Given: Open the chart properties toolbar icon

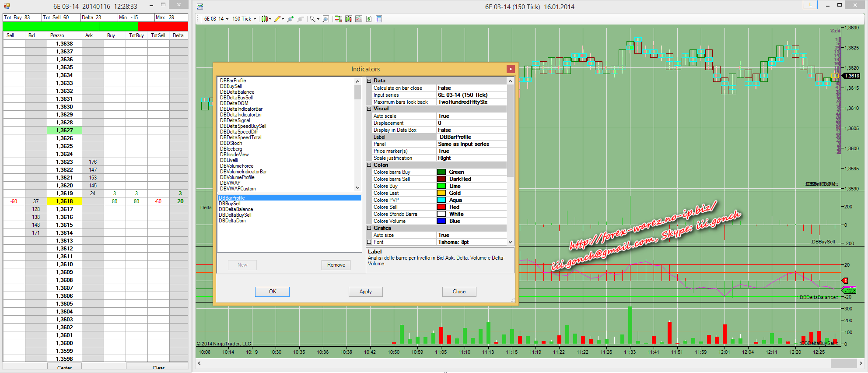Looking at the screenshot, I should click(x=379, y=19).
